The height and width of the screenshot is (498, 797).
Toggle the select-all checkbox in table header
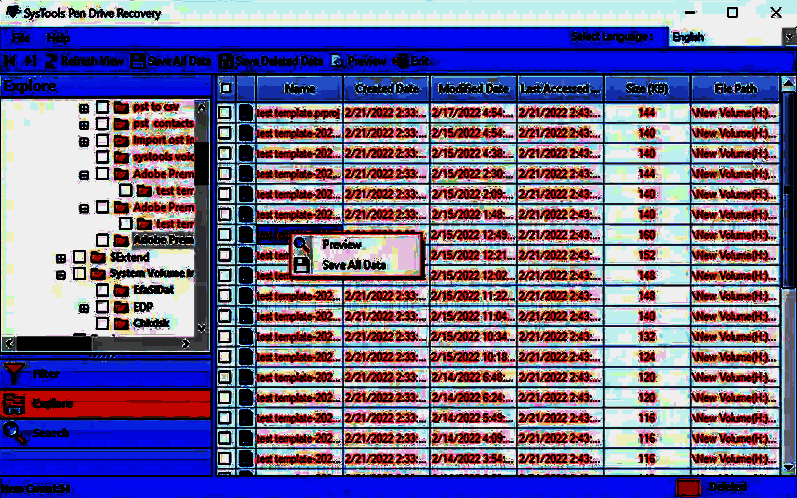tap(225, 88)
